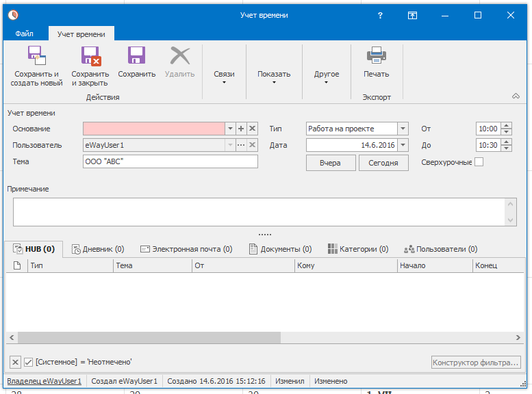
Task: Collapse the ribbon with chevron
Action: tap(516, 96)
